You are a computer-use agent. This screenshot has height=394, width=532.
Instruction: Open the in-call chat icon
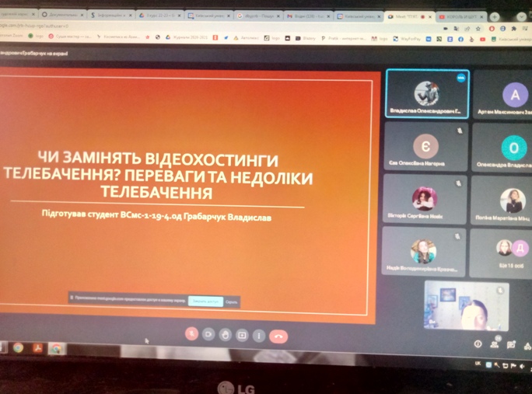pos(511,345)
